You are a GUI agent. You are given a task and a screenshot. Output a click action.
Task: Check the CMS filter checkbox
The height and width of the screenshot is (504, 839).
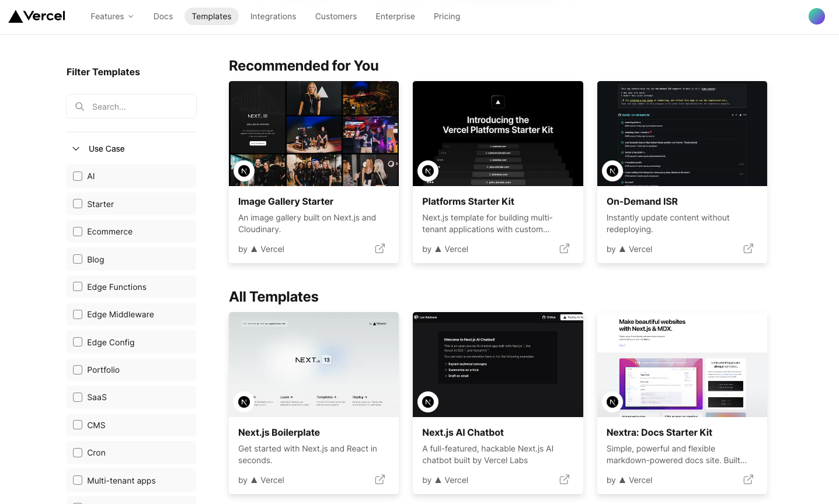78,425
